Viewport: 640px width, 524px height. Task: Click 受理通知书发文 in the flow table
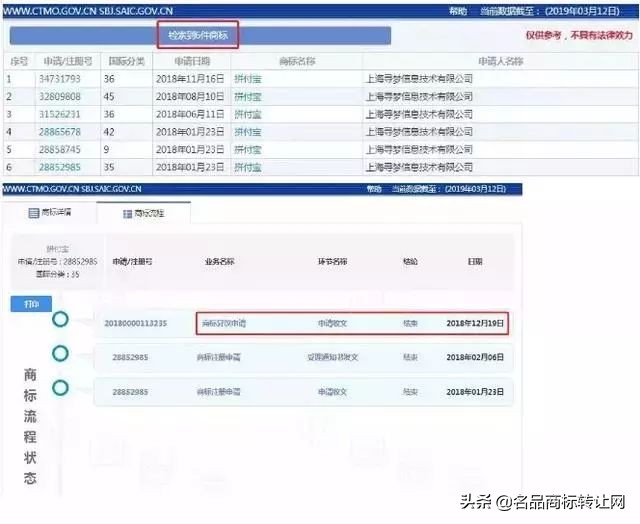pos(333,357)
